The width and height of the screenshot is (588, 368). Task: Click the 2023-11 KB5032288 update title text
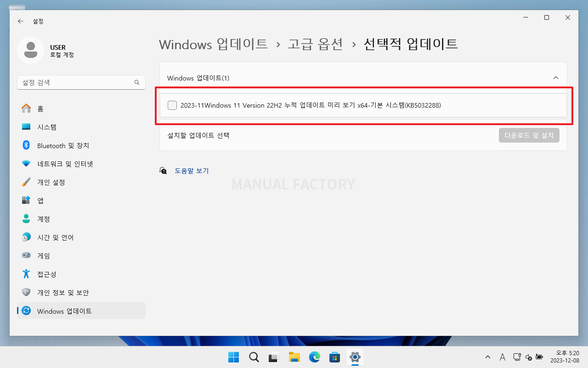coord(311,105)
